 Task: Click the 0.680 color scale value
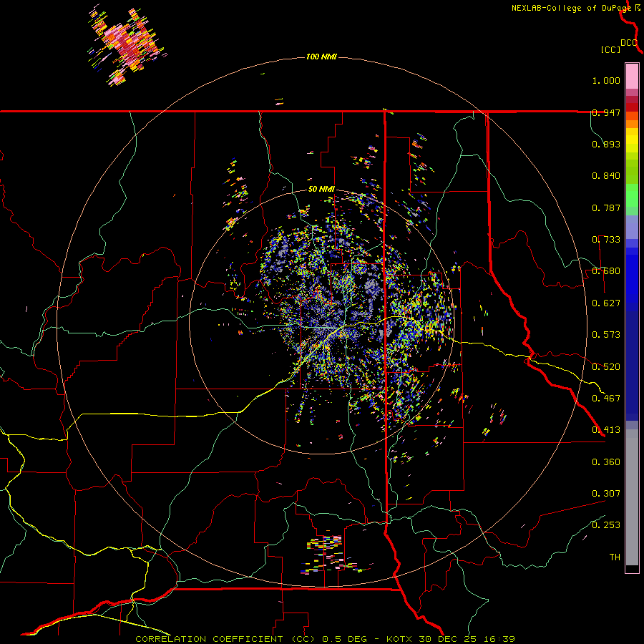point(606,271)
